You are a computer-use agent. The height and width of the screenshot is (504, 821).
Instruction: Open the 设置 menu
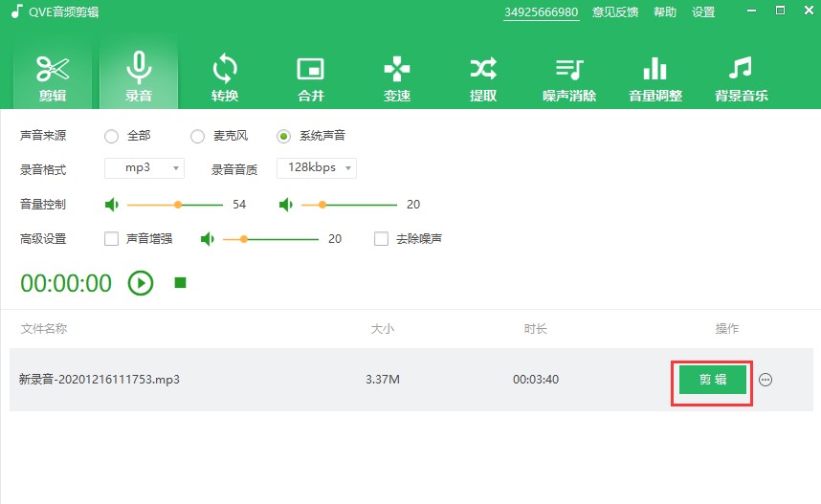[x=703, y=12]
